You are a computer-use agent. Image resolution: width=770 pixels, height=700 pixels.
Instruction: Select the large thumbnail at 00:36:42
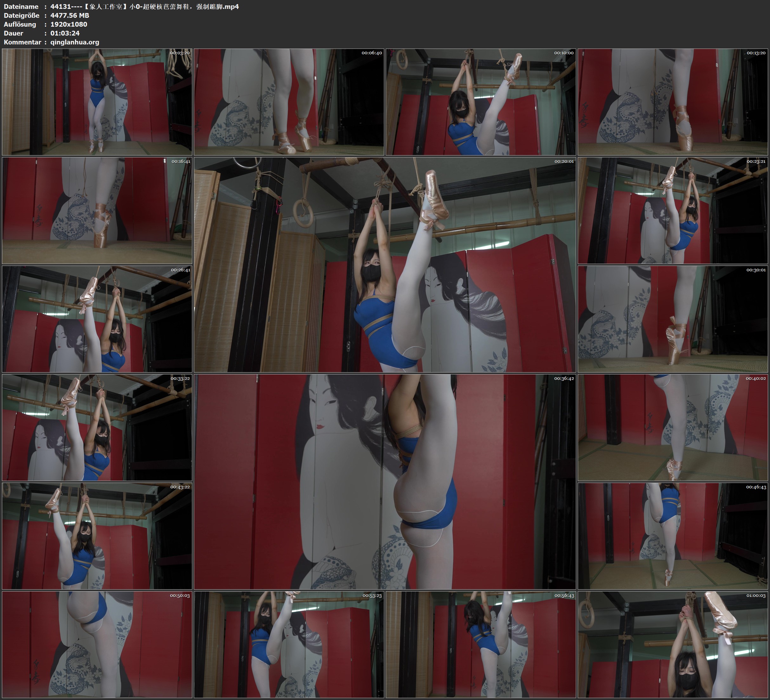(385, 481)
